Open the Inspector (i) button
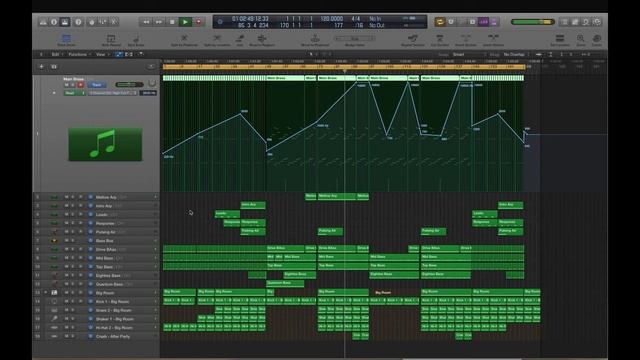The image size is (640, 360). point(54,22)
